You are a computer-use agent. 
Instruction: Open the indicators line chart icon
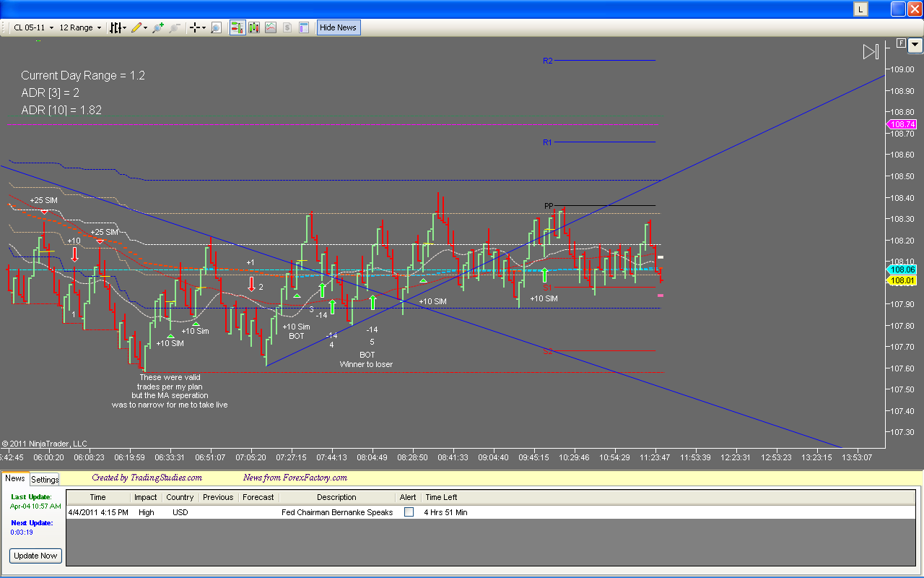(271, 27)
